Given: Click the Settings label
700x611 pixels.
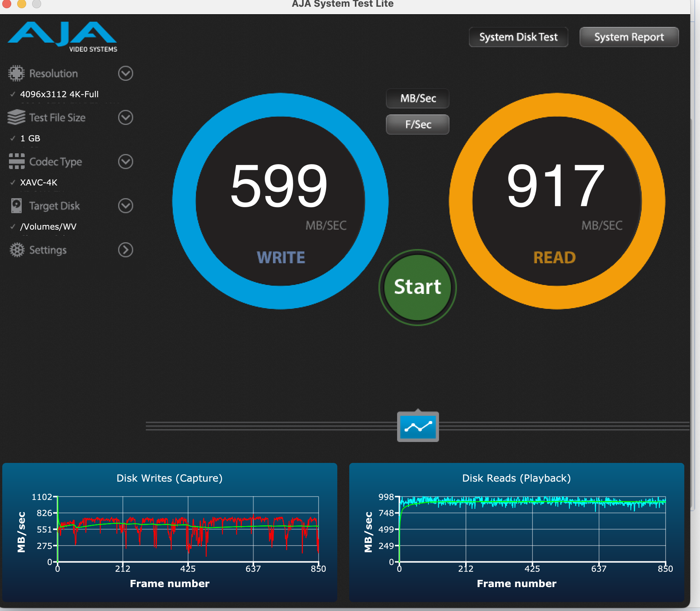Looking at the screenshot, I should coord(48,250).
